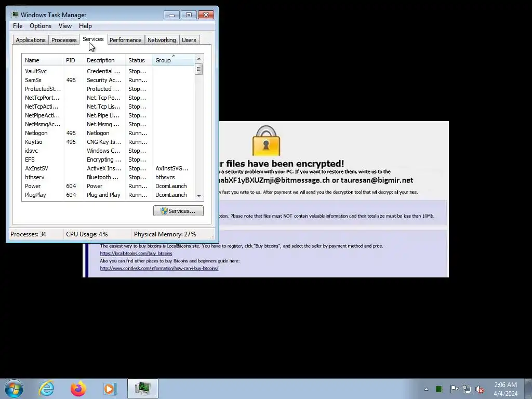Select the Netlogon service name
The image size is (532, 399).
point(36,133)
